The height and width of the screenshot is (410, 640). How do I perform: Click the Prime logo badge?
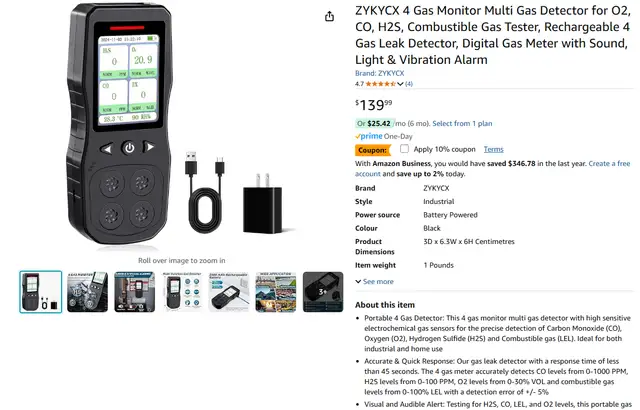tap(369, 136)
